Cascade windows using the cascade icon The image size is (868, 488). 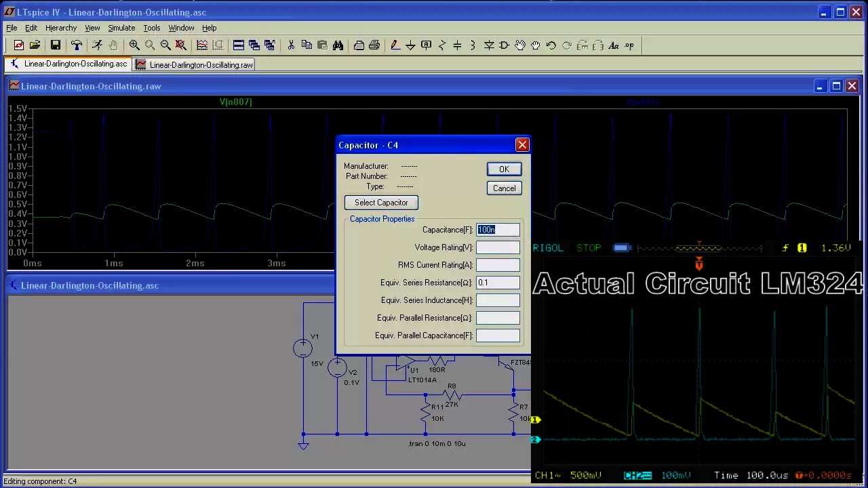tap(254, 45)
